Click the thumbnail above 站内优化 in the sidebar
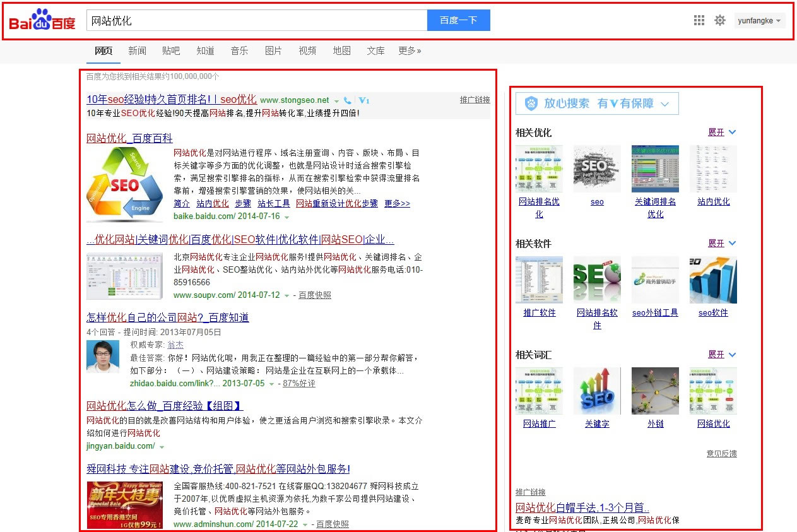The height and width of the screenshot is (532, 797). coord(713,168)
